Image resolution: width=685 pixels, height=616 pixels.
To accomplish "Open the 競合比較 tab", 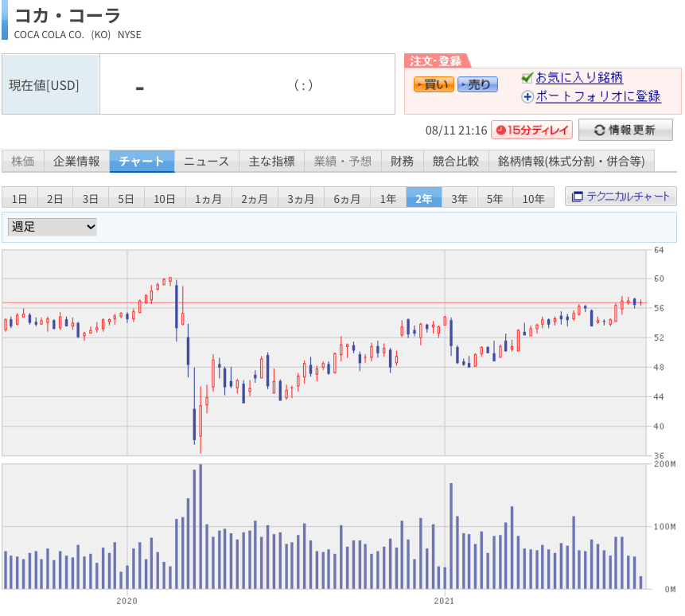I will pos(456,162).
